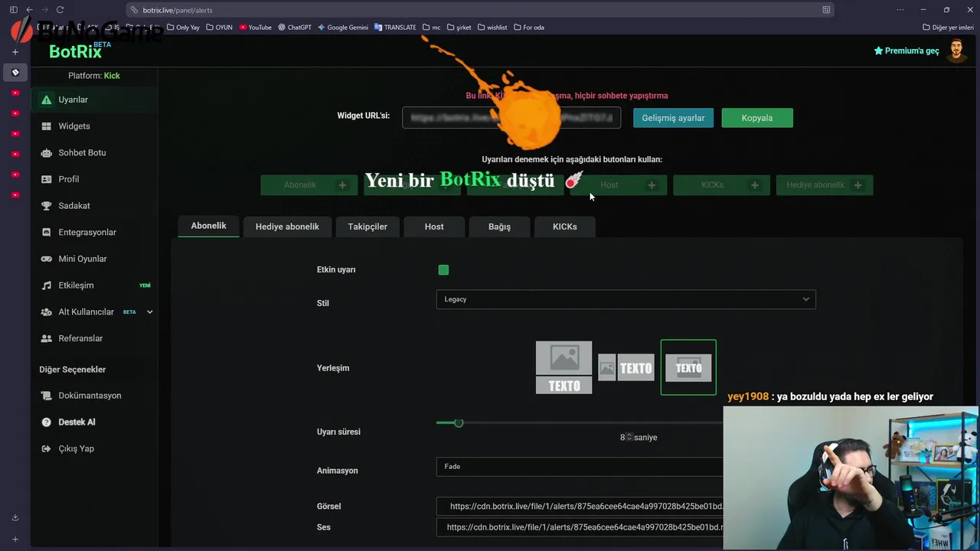Click the BotRix BETA logo
980x551 pixels.
[x=80, y=51]
